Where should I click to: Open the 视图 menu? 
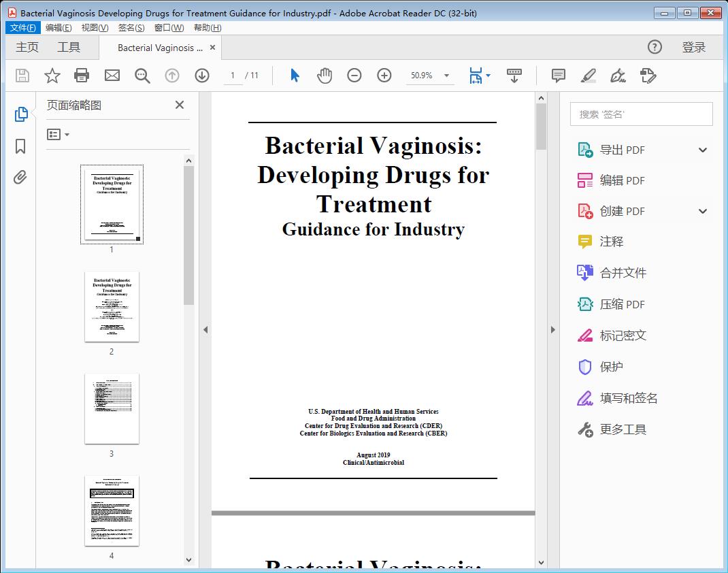click(95, 27)
